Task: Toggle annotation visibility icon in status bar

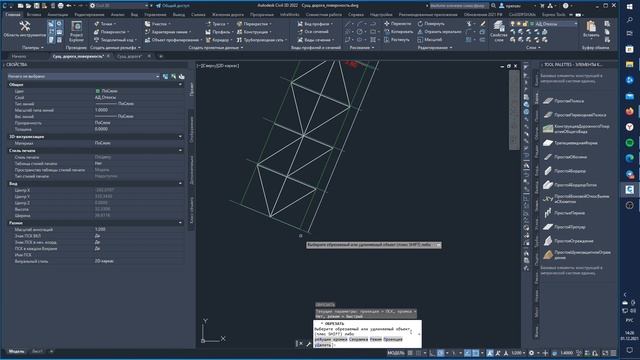Action: pyautogui.click(x=490, y=353)
